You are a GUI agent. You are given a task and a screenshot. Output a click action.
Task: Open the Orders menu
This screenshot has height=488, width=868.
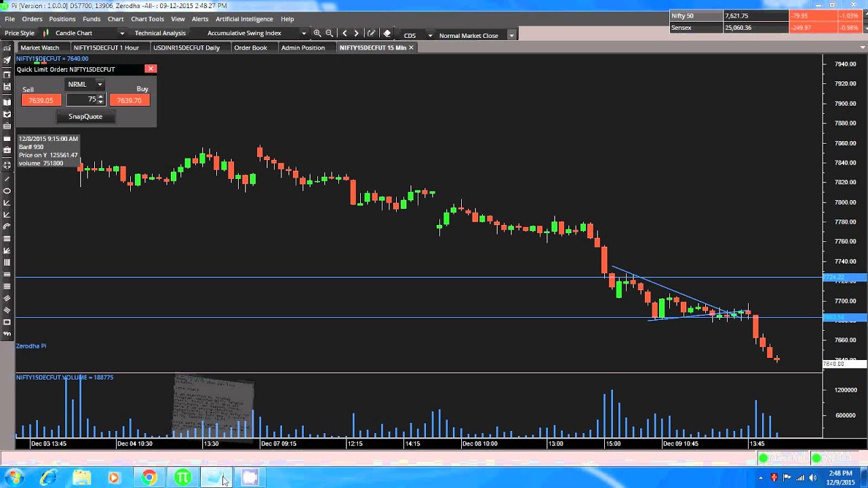coord(32,19)
